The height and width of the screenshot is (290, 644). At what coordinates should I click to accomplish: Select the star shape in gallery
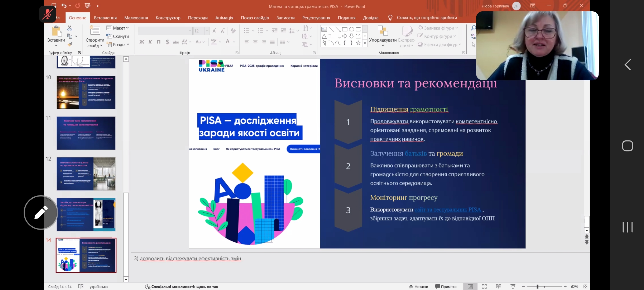[x=358, y=43]
